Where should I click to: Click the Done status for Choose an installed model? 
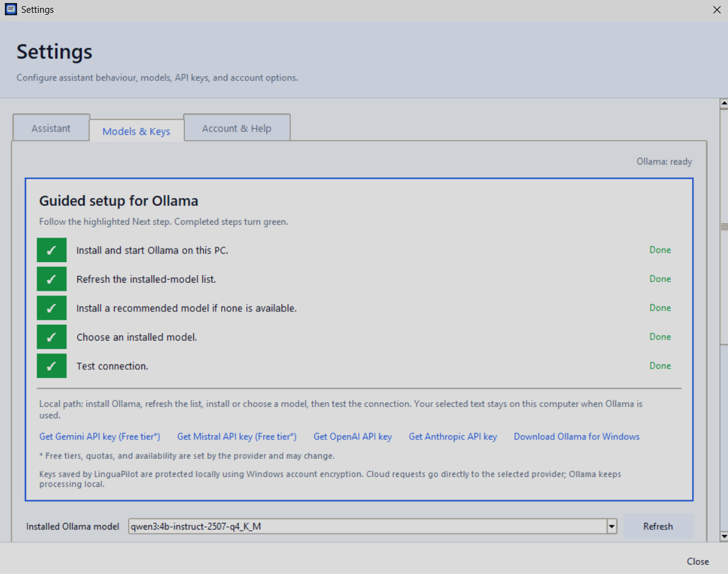[660, 337]
